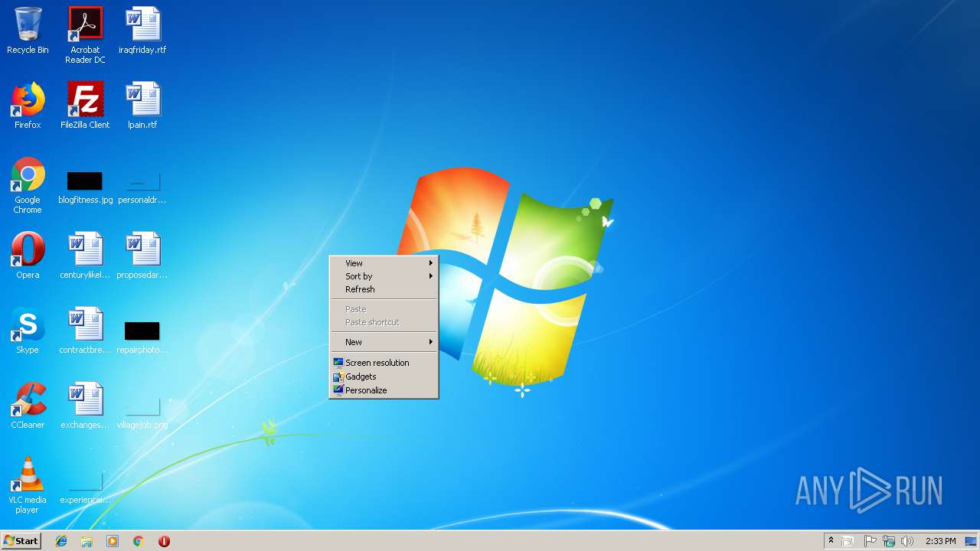980x551 pixels.
Task: Select the lpain.rtf document icon
Action: [x=142, y=106]
